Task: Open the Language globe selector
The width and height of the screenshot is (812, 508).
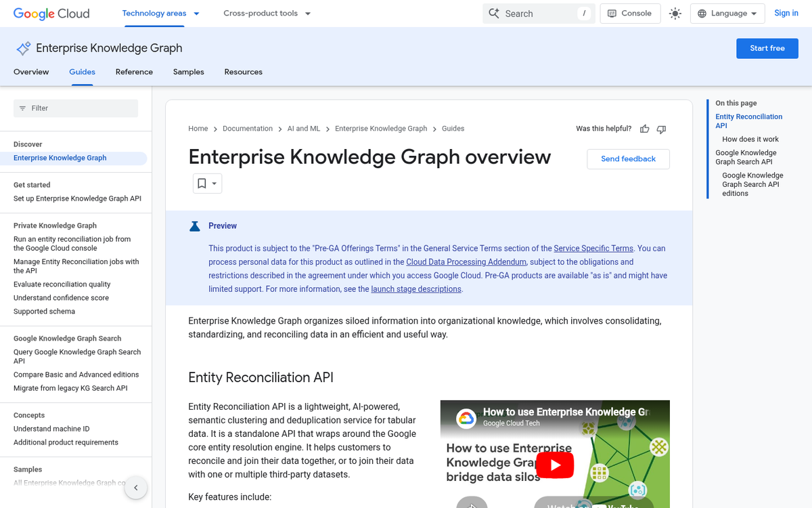Action: [x=727, y=13]
